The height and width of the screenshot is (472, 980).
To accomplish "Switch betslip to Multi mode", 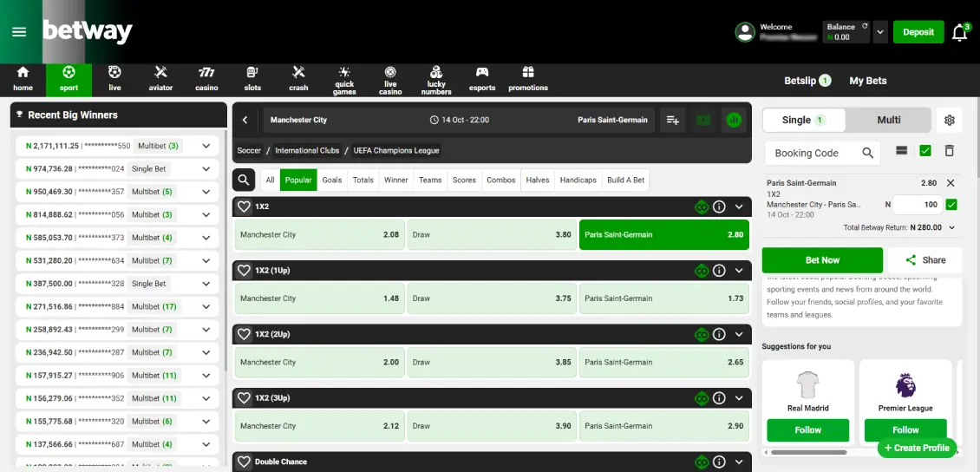I will (888, 120).
